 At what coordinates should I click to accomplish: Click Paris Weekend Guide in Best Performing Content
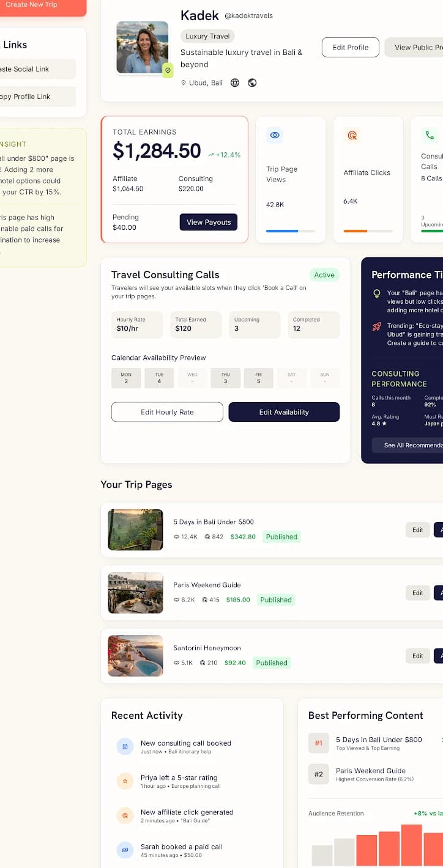pyautogui.click(x=371, y=771)
